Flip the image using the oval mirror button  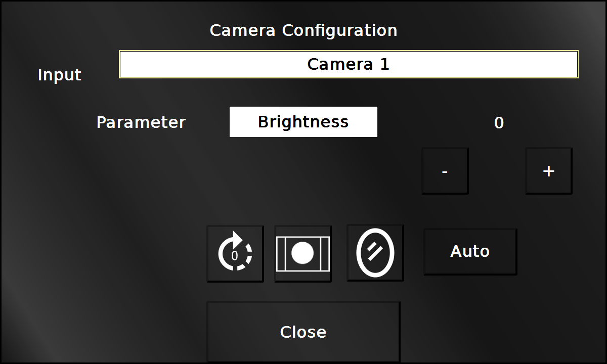point(375,253)
